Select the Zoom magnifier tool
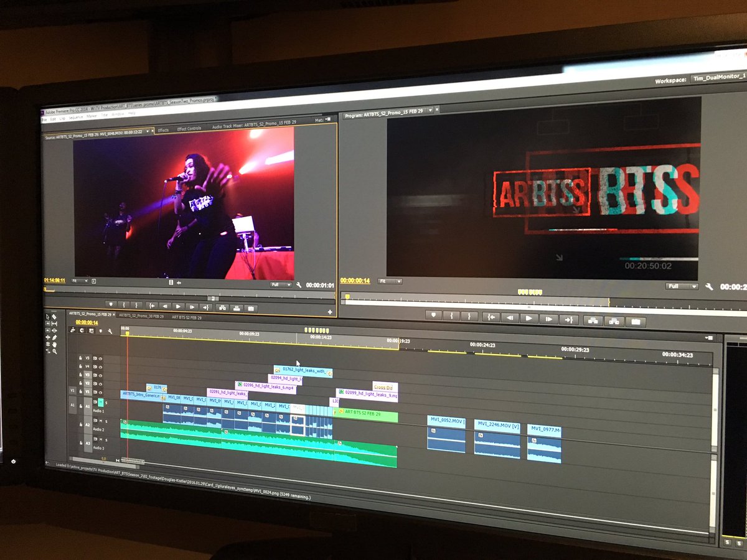This screenshot has width=747, height=560. tap(55, 352)
